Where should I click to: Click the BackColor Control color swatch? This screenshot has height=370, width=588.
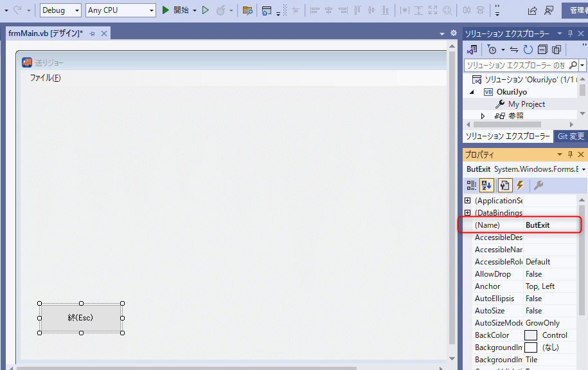531,335
